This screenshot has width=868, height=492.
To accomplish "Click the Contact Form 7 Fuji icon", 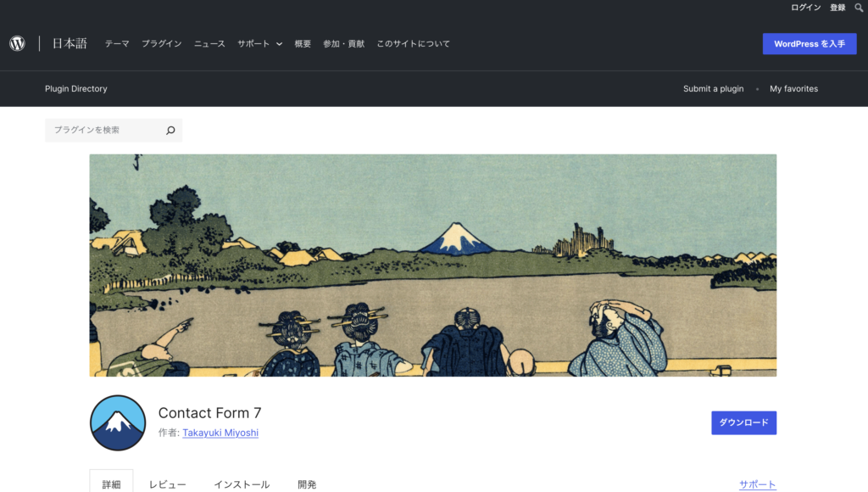I will click(x=118, y=422).
